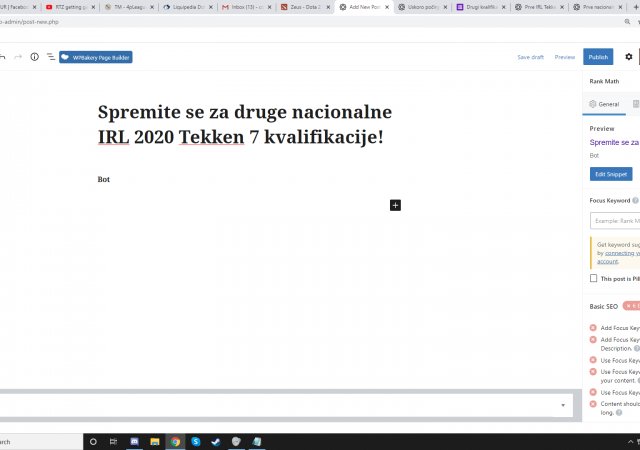Launch Steam from the taskbar

215,441
